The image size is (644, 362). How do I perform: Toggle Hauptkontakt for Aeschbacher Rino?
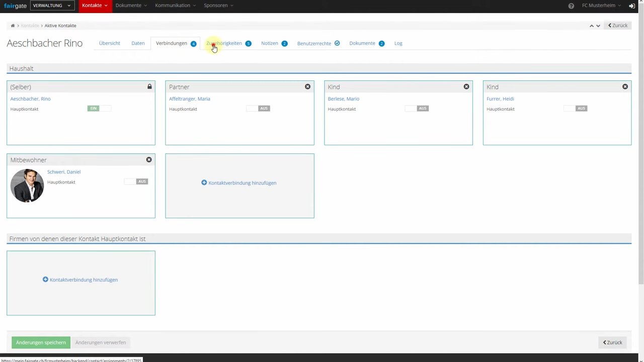coord(99,109)
